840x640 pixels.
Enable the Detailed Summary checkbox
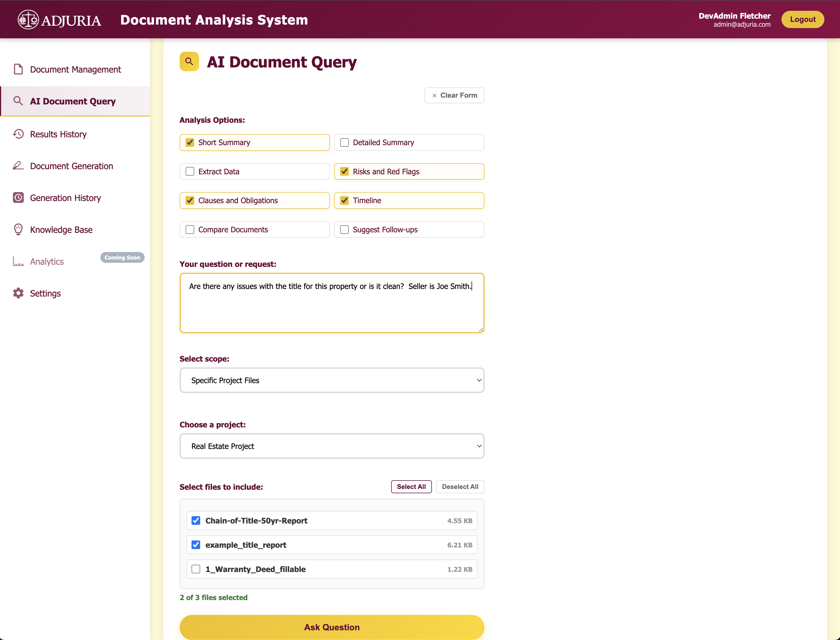(x=344, y=142)
